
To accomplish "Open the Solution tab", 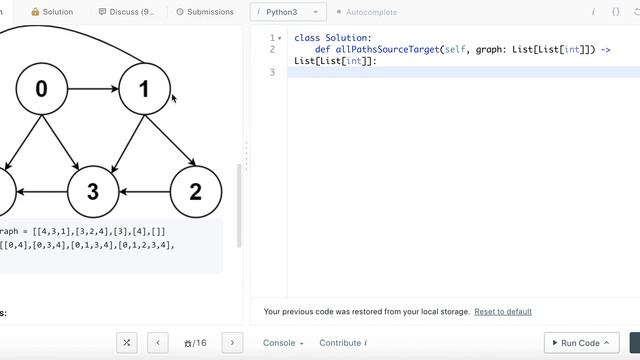I will (52, 12).
